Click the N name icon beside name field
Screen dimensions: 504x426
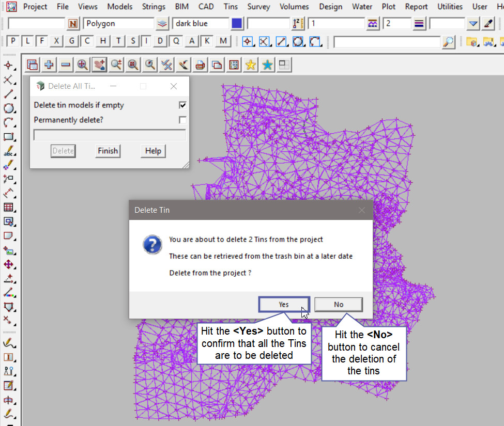pos(73,23)
